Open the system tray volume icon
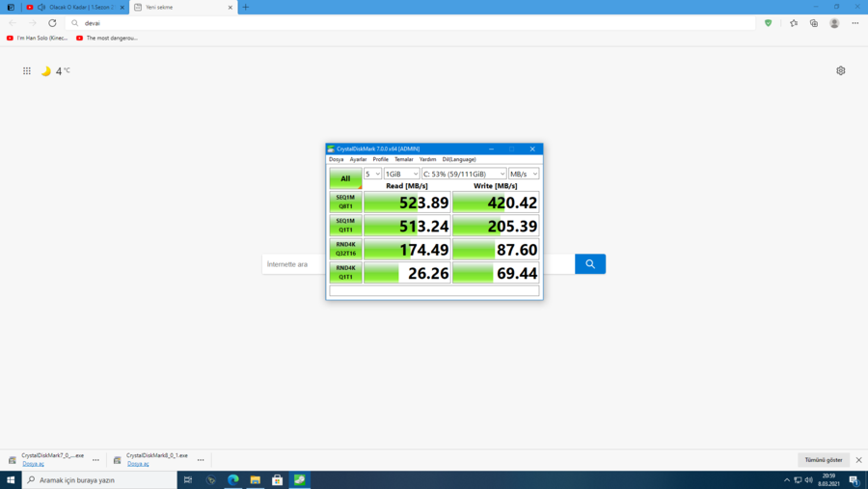 (x=809, y=480)
